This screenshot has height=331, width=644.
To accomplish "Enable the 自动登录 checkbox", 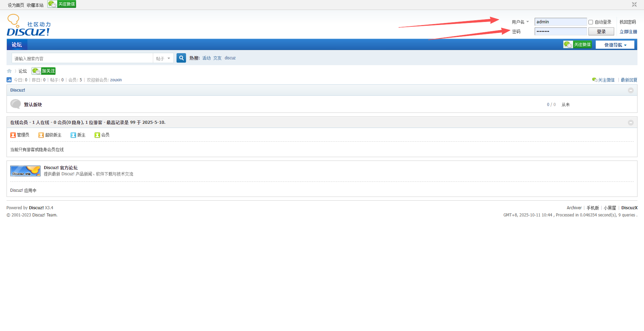I will (591, 22).
